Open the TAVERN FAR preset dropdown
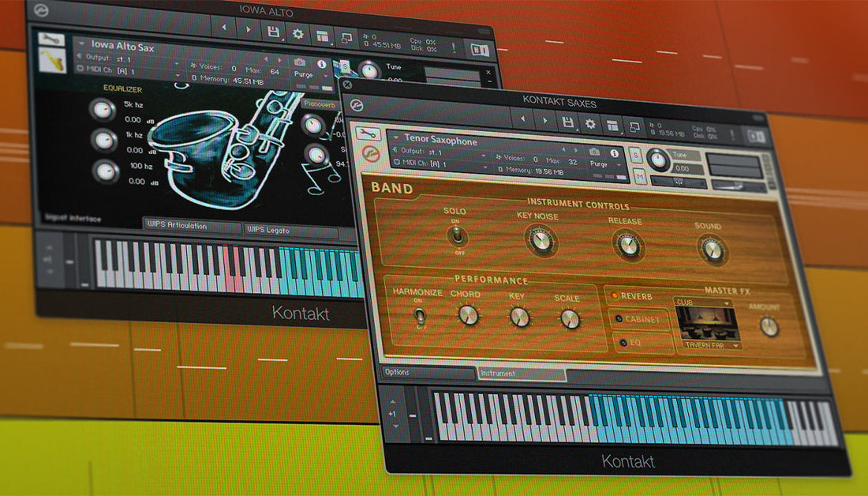This screenshot has width=868, height=496. click(x=711, y=345)
